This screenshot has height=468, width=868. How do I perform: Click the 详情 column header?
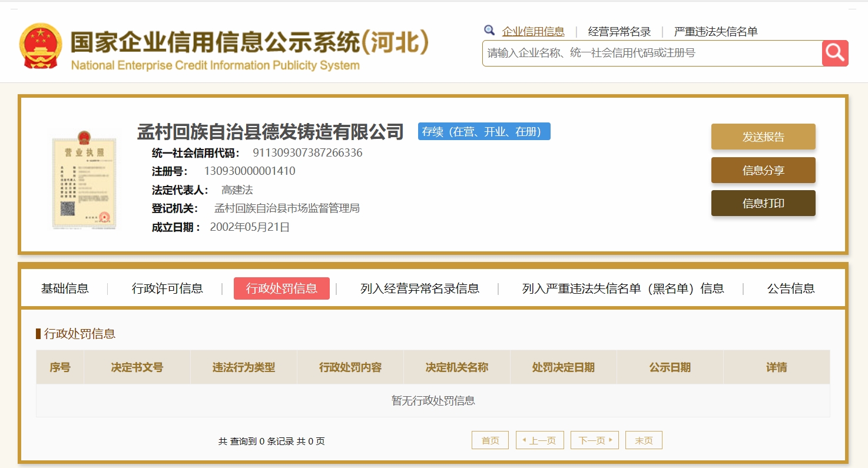coord(777,367)
